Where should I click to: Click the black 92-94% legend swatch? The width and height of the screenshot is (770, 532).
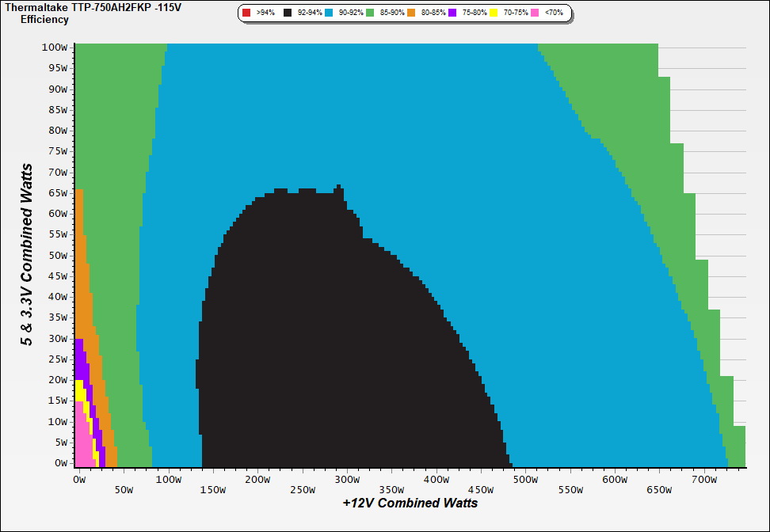[x=288, y=13]
